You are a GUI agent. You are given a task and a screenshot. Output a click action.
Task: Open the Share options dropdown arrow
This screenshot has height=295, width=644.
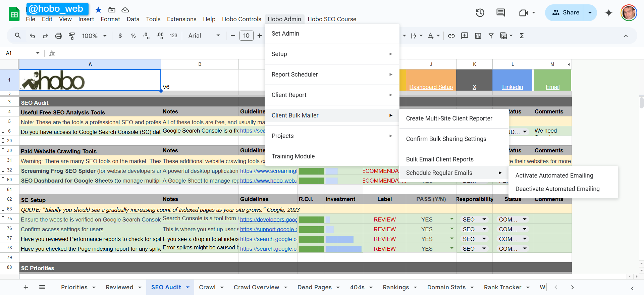(x=590, y=13)
